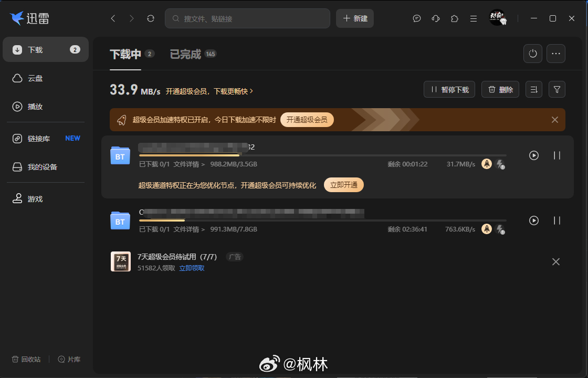
Task: Click BT folder icon of 7.8GB task
Action: pos(120,220)
